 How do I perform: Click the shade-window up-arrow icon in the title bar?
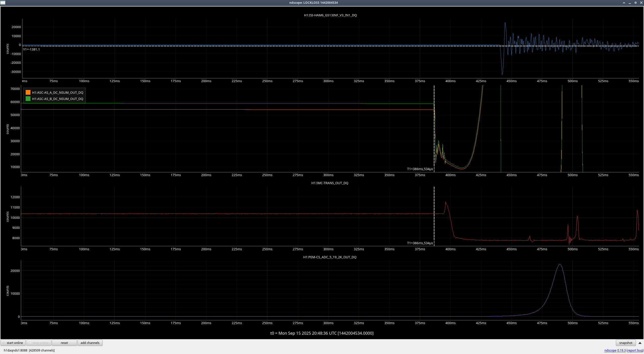tap(624, 3)
